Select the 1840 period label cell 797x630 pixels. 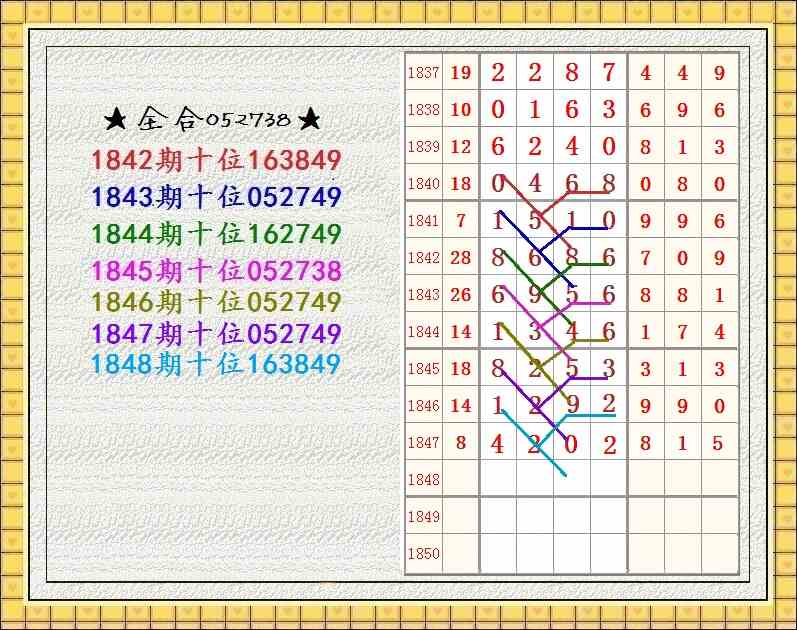[423, 184]
